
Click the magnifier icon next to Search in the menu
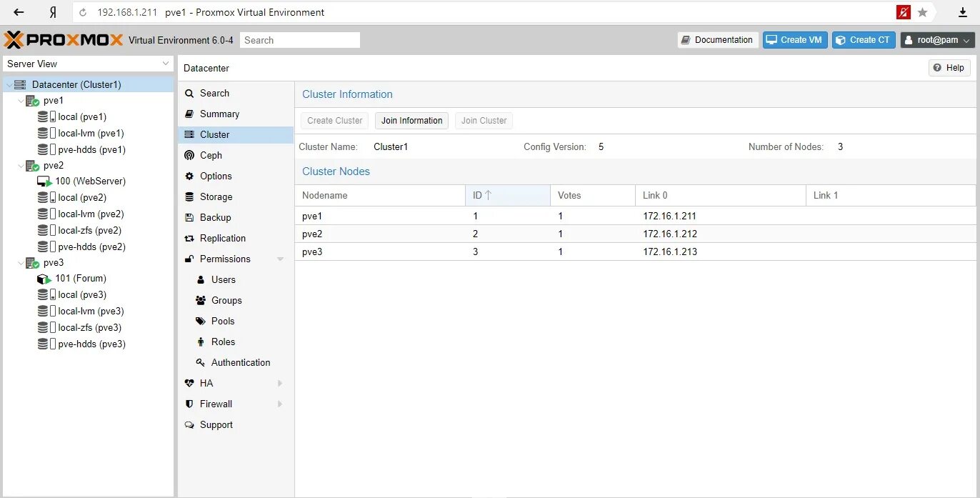[189, 93]
